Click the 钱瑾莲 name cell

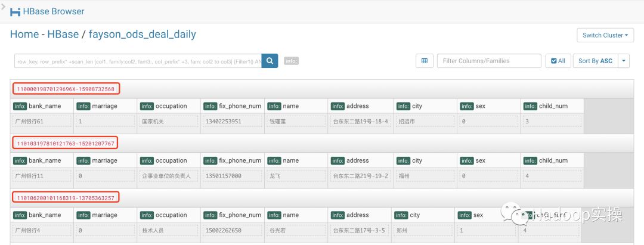[296, 122]
